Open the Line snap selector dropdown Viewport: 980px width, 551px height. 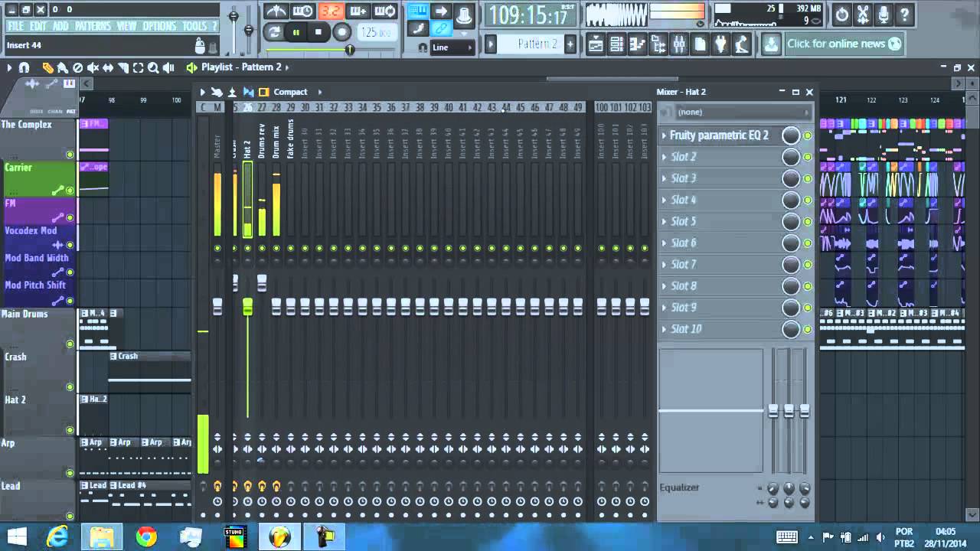(452, 47)
